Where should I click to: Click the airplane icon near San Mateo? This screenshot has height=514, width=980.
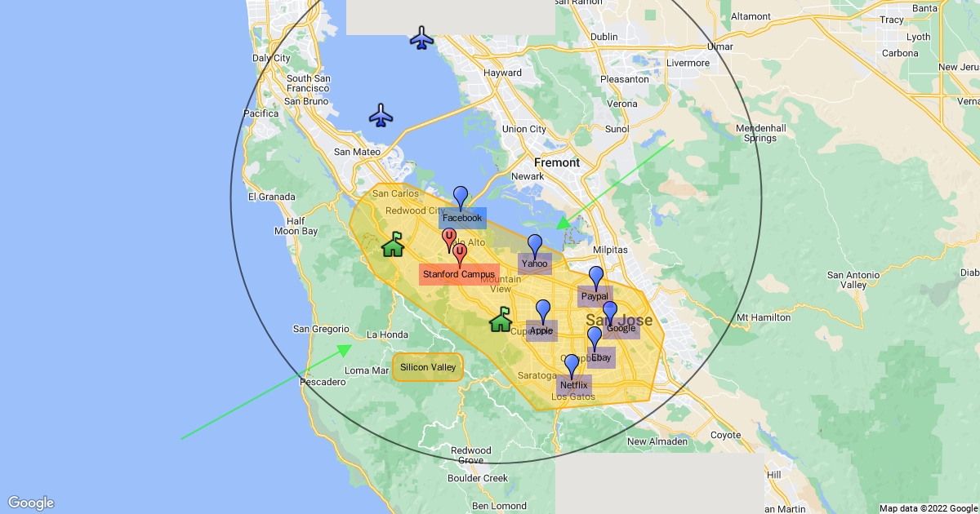tap(381, 115)
